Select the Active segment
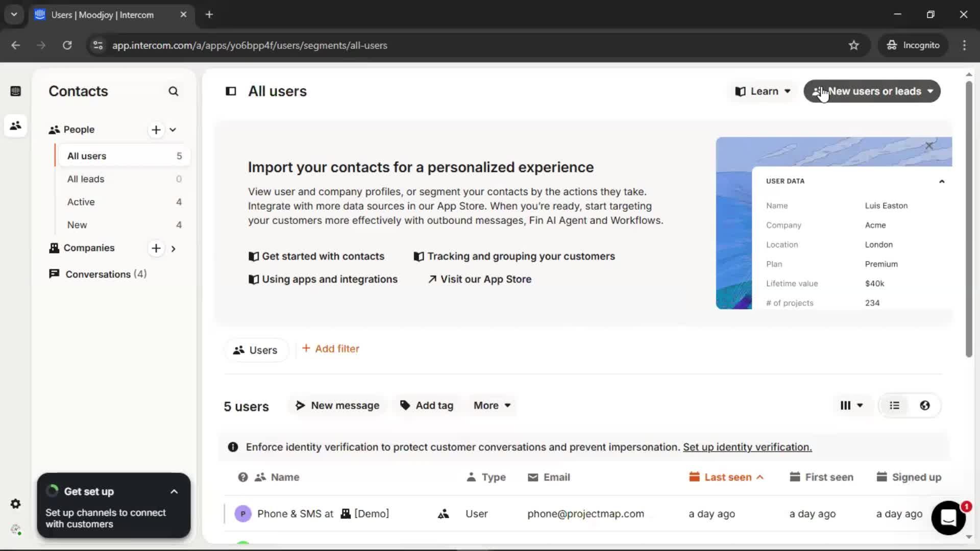Viewport: 980px width, 551px height. [x=124, y=202]
